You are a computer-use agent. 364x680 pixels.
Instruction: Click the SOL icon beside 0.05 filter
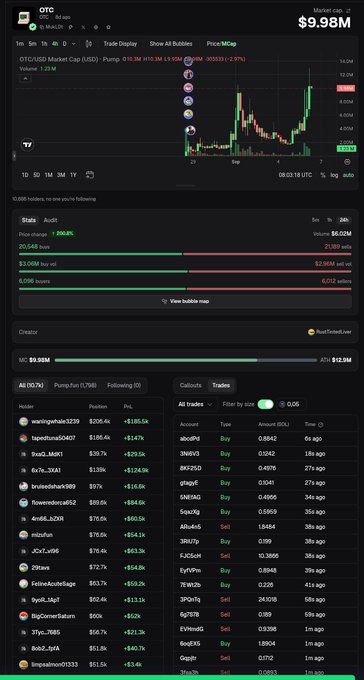[x=282, y=404]
